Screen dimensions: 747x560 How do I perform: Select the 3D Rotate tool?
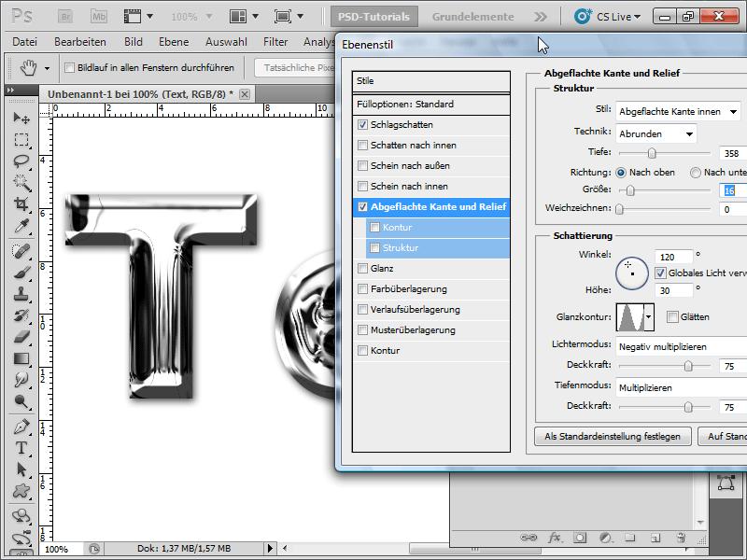21,516
